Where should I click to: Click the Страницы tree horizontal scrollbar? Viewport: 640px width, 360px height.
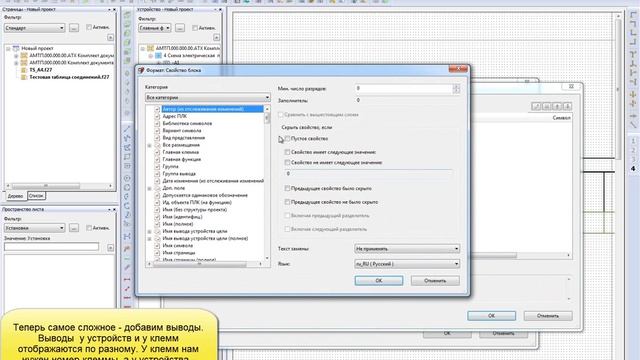(59, 186)
